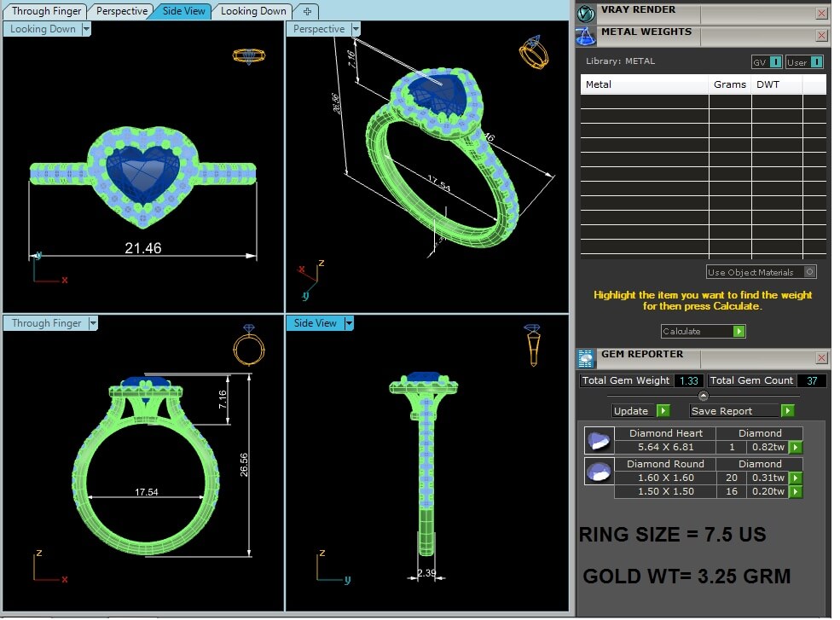Select the Diamond Heart gem thumbnail

point(600,441)
